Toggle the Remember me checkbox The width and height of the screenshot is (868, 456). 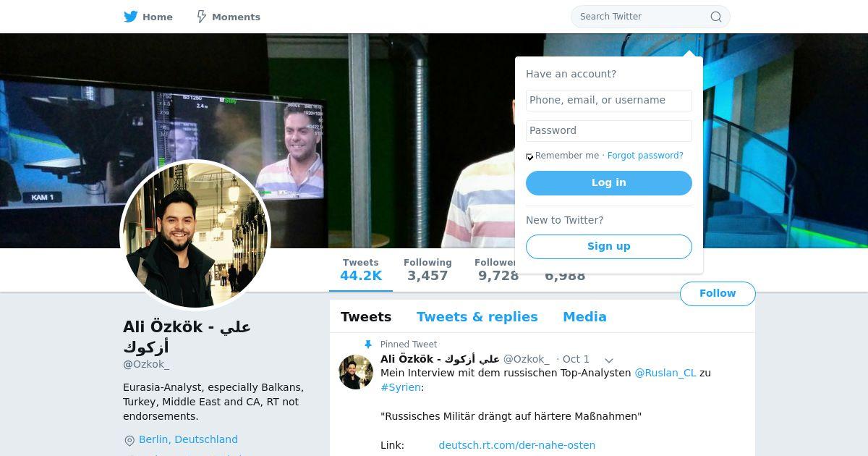click(529, 156)
